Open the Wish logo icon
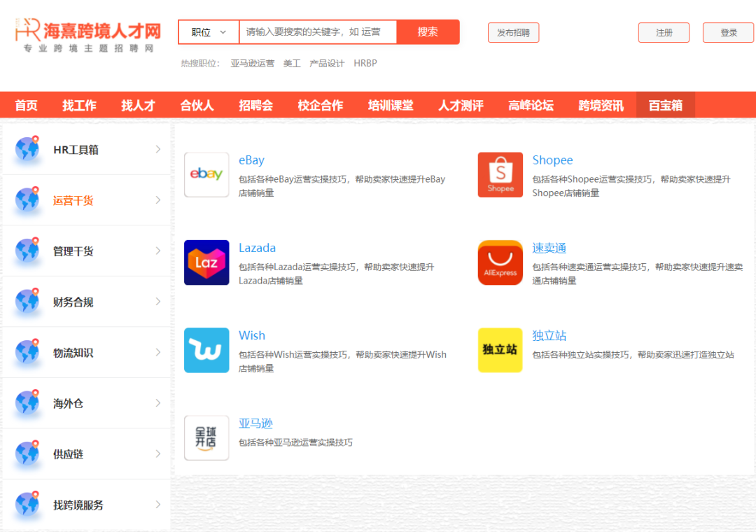The height and width of the screenshot is (532, 756). pyautogui.click(x=206, y=350)
